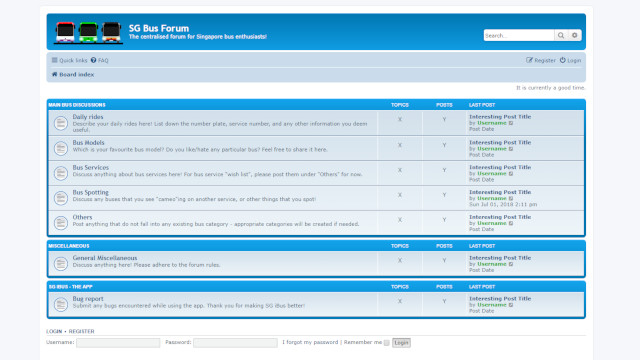View latest post icon in Bus Services row

[511, 174]
